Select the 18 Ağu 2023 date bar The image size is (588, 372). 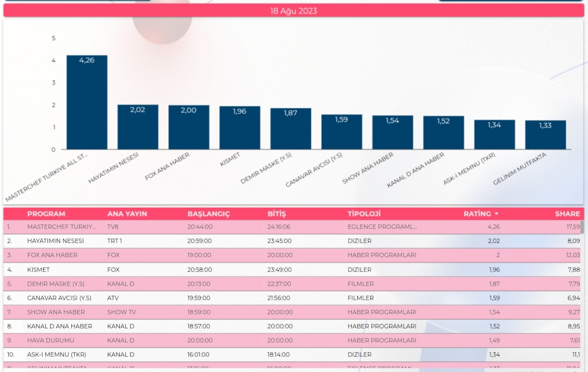tap(293, 11)
